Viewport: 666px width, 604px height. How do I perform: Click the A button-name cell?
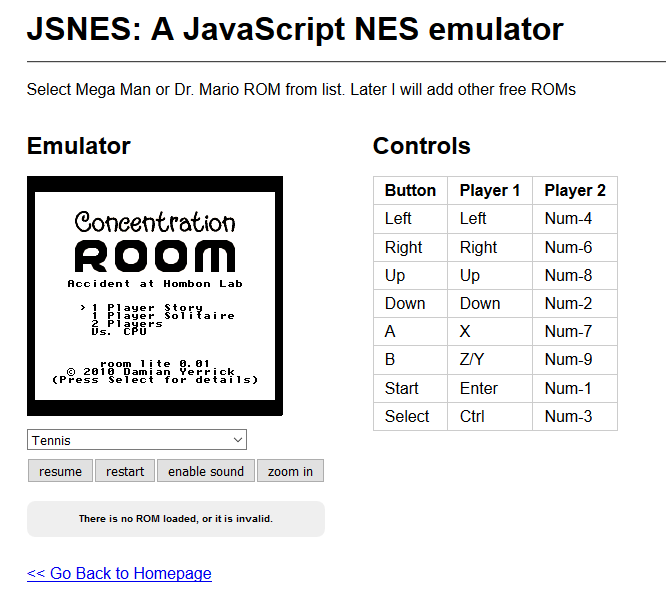(x=410, y=331)
